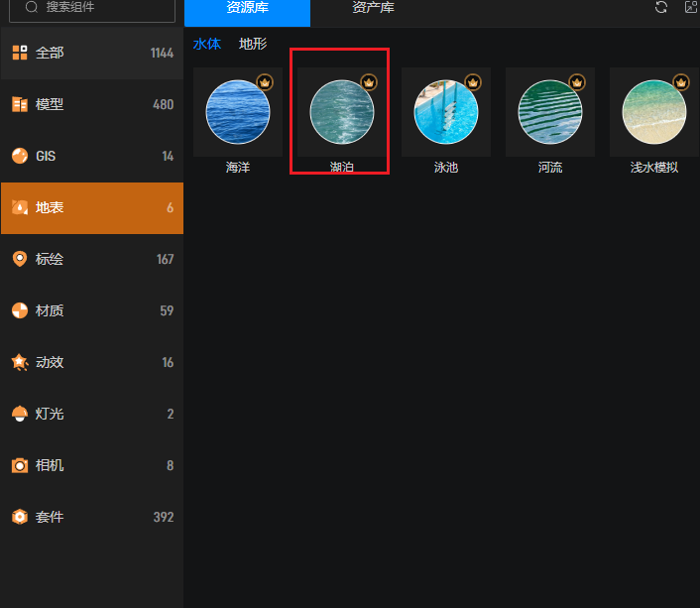Open the 材质 material category
The height and width of the screenshot is (608, 700).
[91, 310]
